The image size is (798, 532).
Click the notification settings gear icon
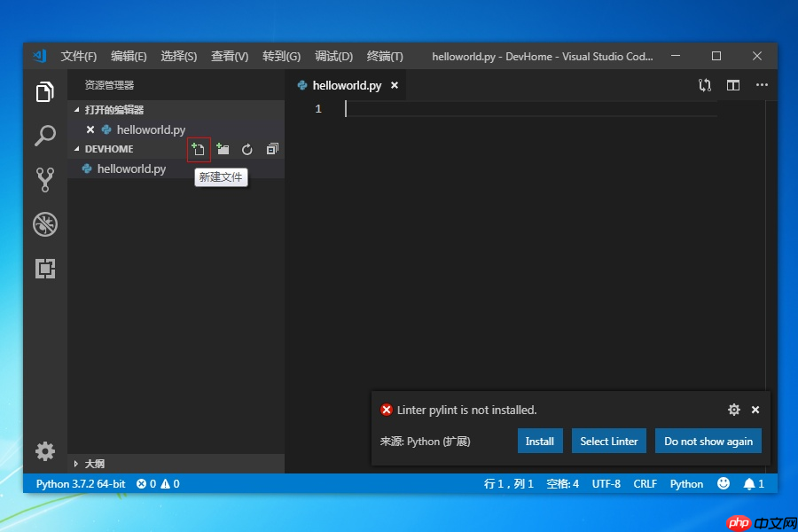click(x=733, y=410)
